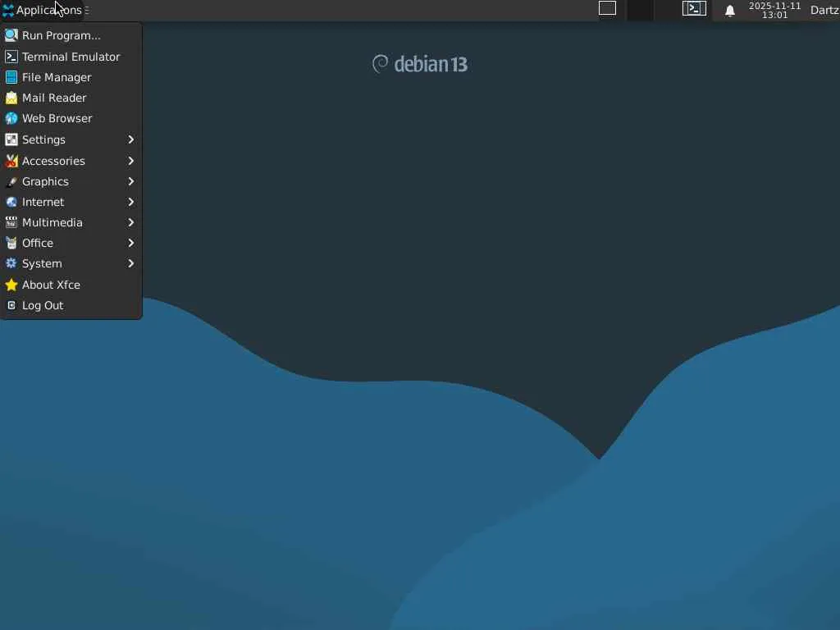Viewport: 840px width, 630px height.
Task: Click the Graphics label text
Action: point(45,181)
